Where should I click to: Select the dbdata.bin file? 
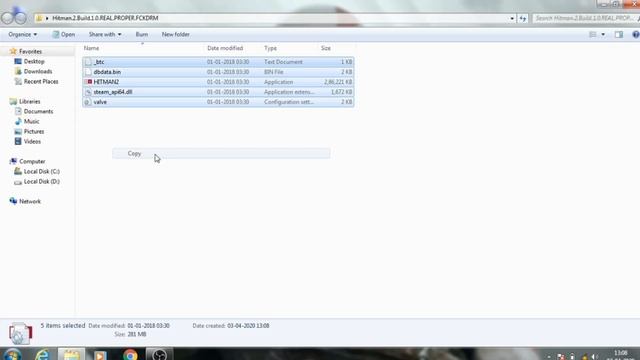click(x=218, y=72)
